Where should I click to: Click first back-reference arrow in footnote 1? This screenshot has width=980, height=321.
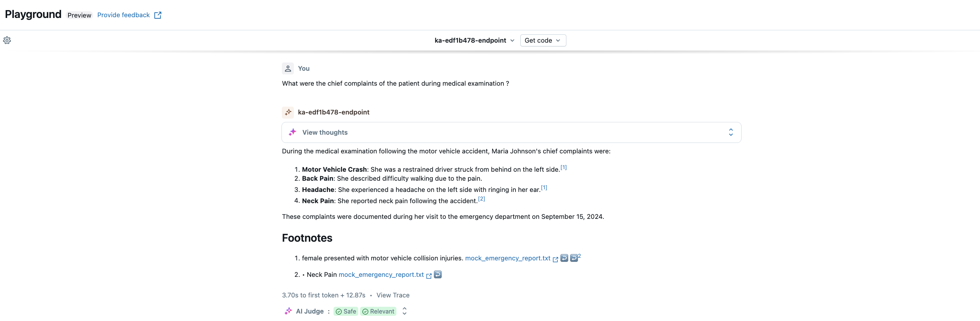[564, 258]
